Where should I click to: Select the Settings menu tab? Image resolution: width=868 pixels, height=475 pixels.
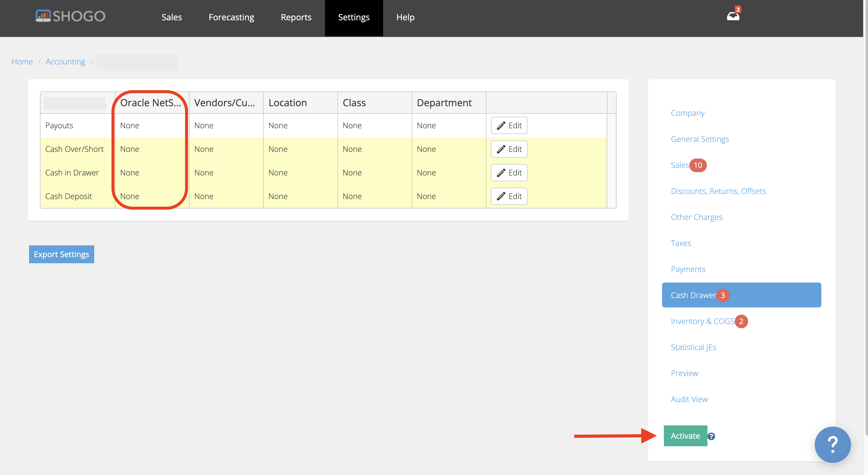click(x=353, y=17)
